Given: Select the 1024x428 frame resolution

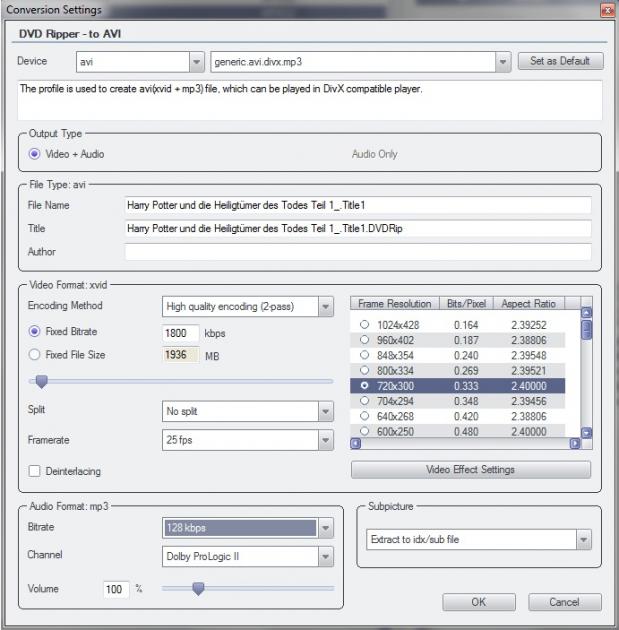Looking at the screenshot, I should (365, 325).
